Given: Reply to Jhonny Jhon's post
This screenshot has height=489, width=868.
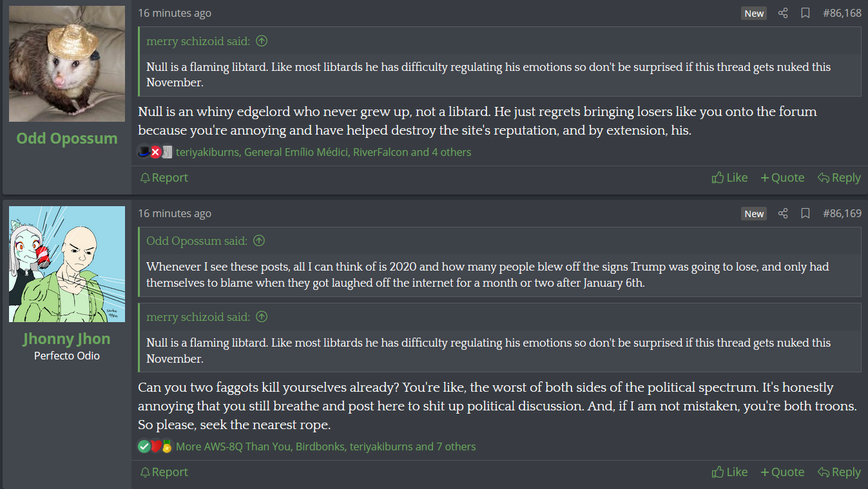Looking at the screenshot, I should pyautogui.click(x=839, y=472).
